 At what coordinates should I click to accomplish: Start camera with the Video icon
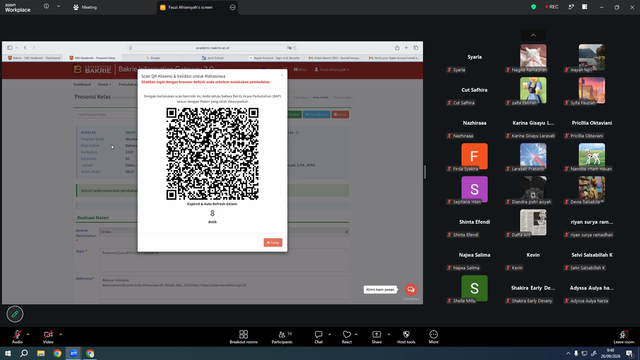48,334
